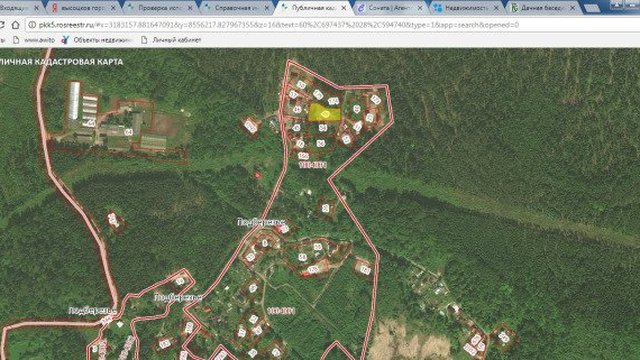Click the favicon of the Соната tab
This screenshot has width=640, height=360.
point(361,8)
